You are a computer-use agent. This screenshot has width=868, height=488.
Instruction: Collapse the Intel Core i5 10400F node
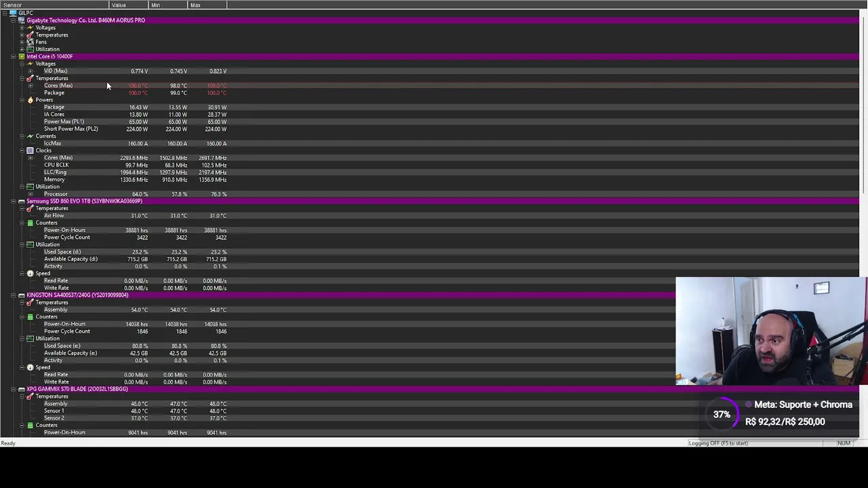pos(13,56)
